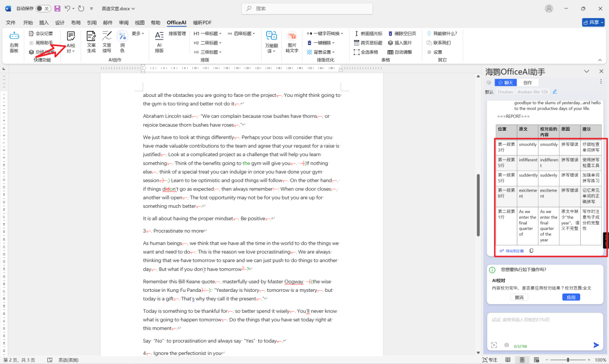Click 全选表格 button
The width and height of the screenshot is (609, 364).
point(366,52)
